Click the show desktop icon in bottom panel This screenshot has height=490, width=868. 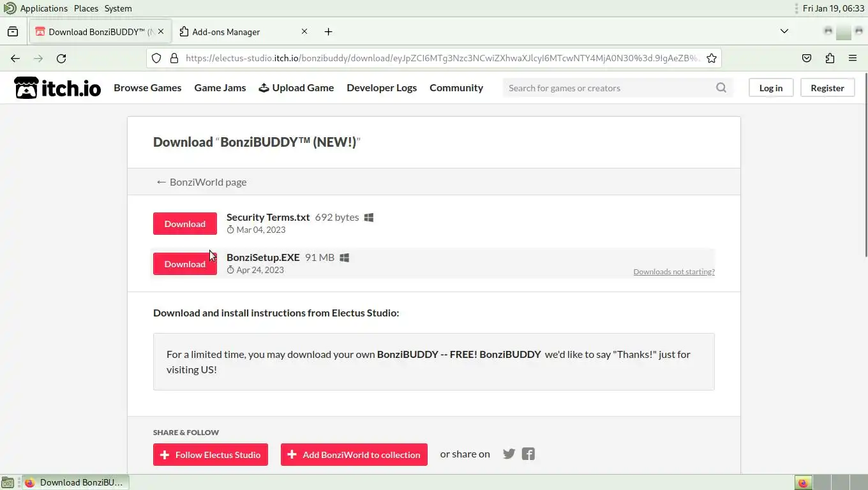pyautogui.click(x=7, y=482)
